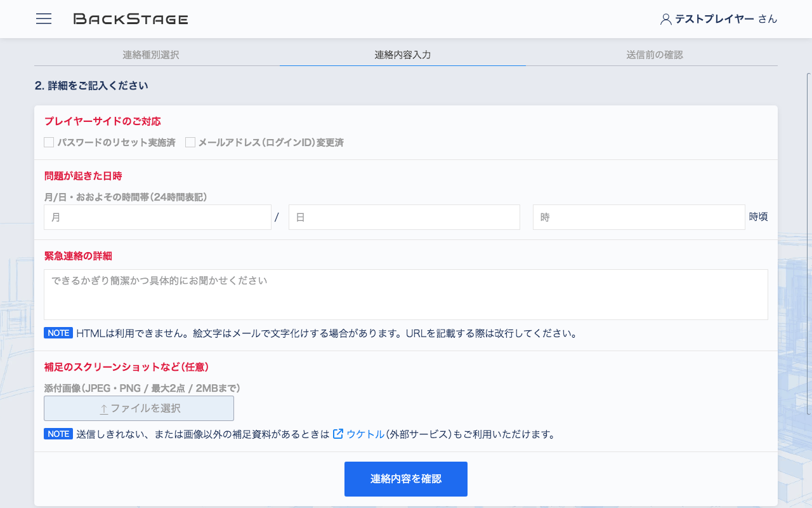
Task: Click the external link icon before ウケトル
Action: click(x=338, y=434)
